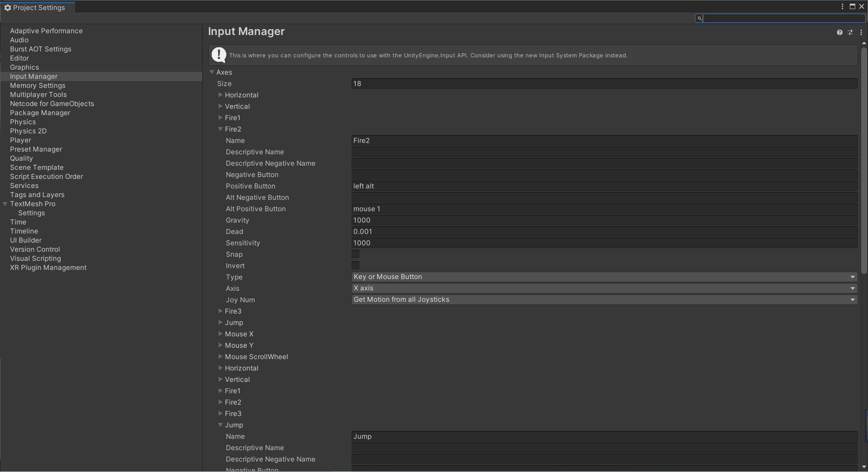868x472 pixels.
Task: Enable the Invert checkbox for Fire2
Action: (x=355, y=265)
